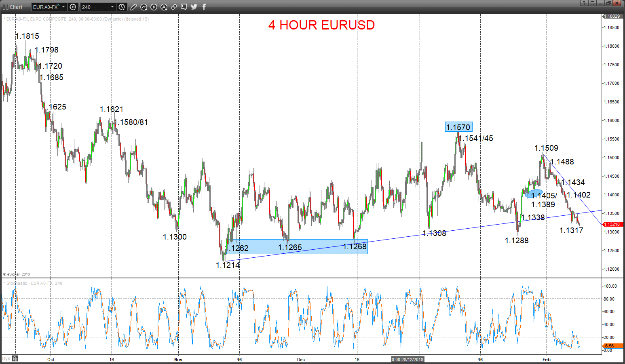Click the Dec label on time axis

[301, 360]
